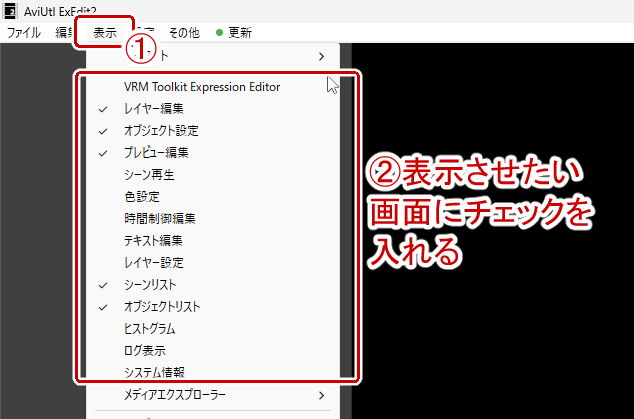The height and width of the screenshot is (419, 634).
Task: Uncheck プレビュー編集 window
Action: coord(213,153)
